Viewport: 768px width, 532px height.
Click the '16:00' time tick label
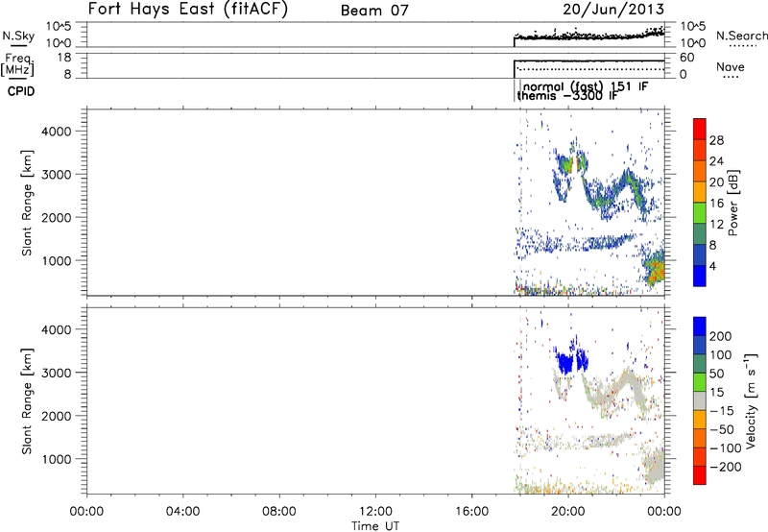[x=471, y=512]
